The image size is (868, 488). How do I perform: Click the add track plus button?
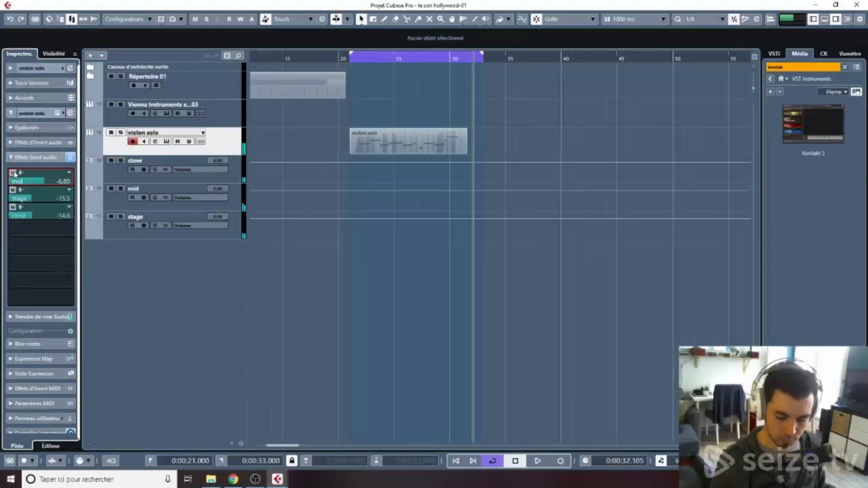click(90, 56)
